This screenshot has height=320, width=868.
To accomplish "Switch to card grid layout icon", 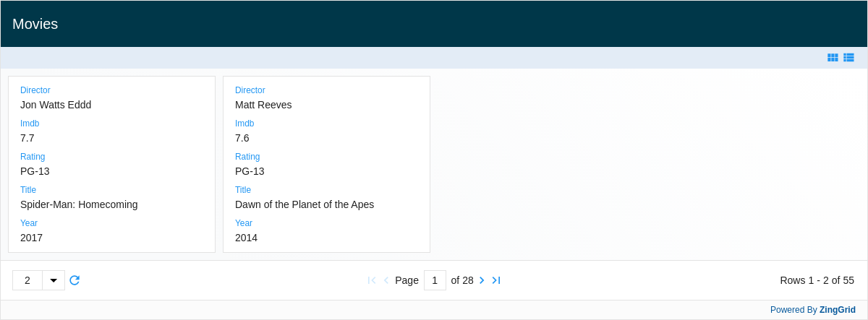I will point(833,58).
